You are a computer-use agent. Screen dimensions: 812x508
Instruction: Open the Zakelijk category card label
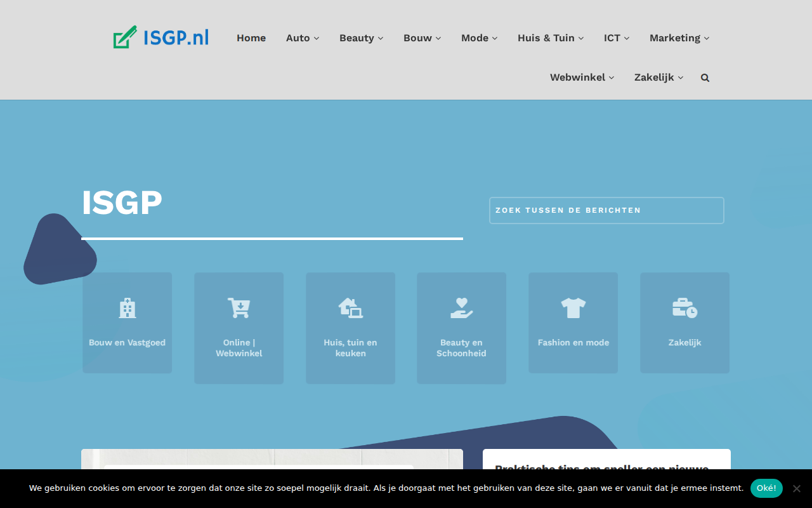coord(684,343)
